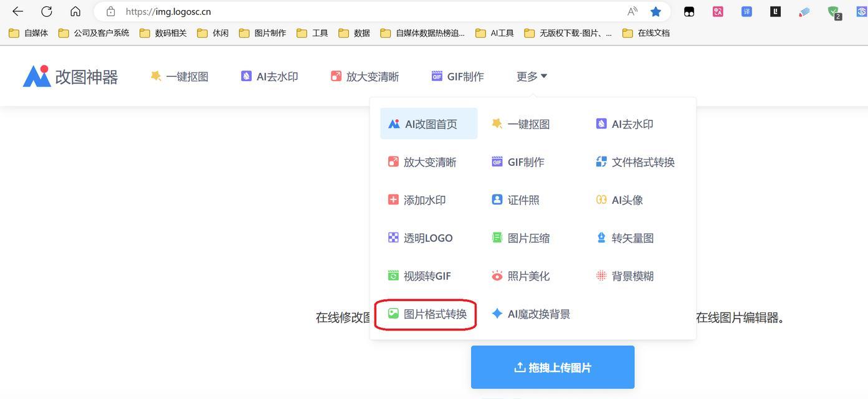Open 添加水印 from the menu
868x399 pixels.
tap(417, 200)
